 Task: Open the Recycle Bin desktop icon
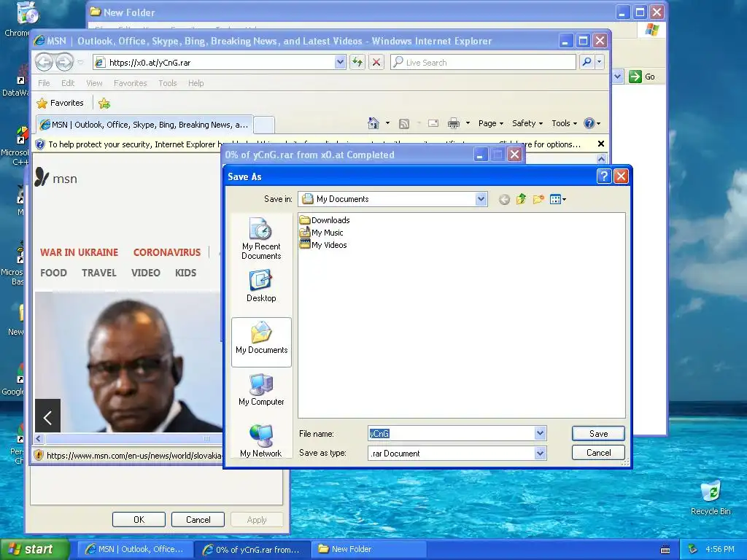pos(711,497)
